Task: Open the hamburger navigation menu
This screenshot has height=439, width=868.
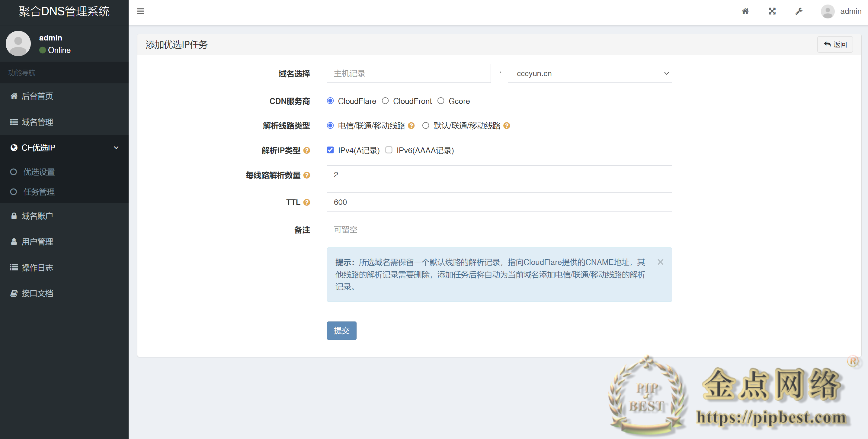Action: click(140, 11)
